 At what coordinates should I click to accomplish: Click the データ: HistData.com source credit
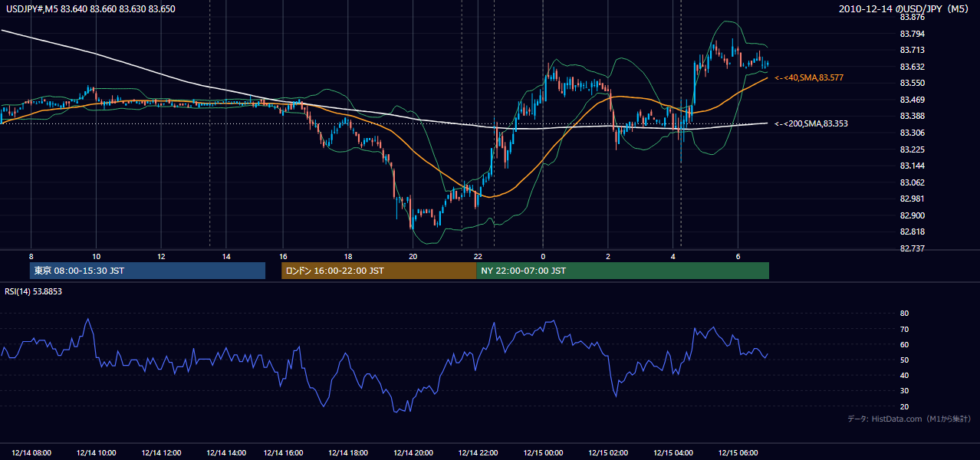[x=909, y=419]
